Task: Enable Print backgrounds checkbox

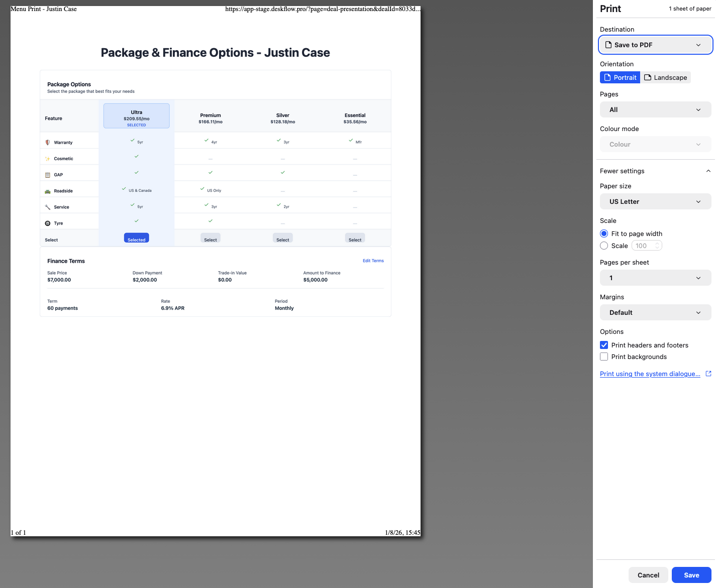Action: tap(604, 357)
